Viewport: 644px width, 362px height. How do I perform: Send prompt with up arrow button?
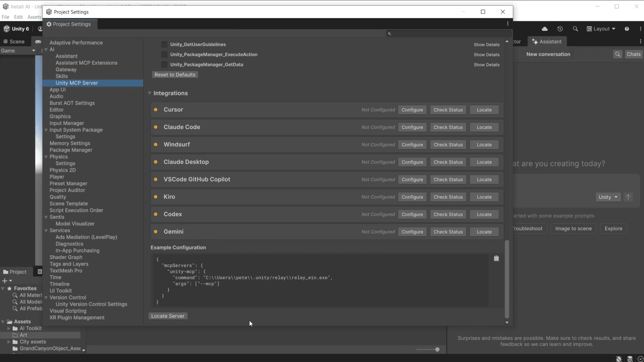(x=628, y=197)
